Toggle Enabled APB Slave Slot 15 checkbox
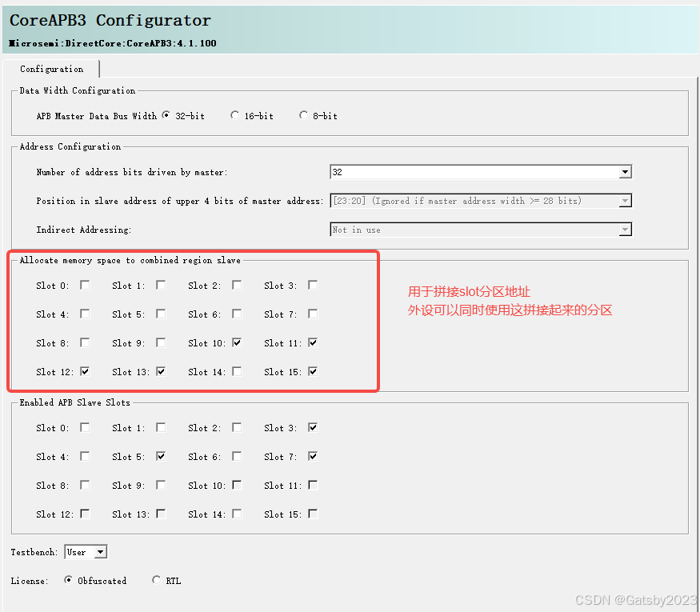 coord(313,514)
